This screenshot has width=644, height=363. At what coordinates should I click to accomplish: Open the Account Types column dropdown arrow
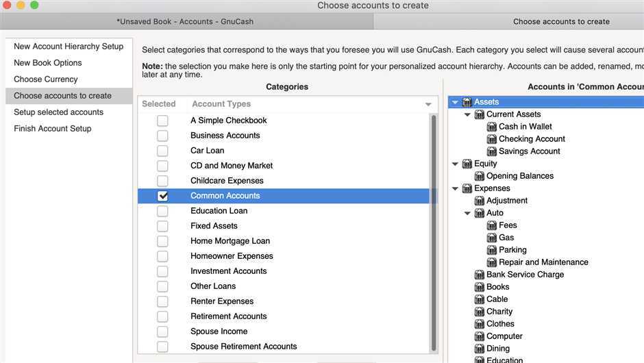(x=428, y=104)
